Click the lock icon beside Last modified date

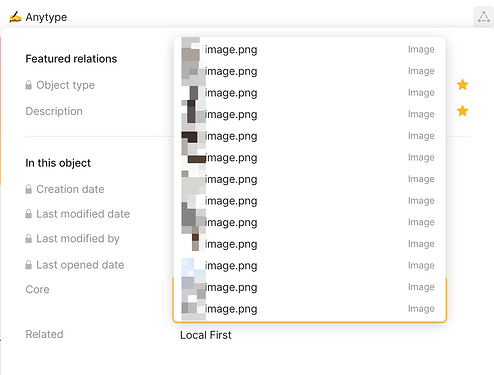click(29, 214)
